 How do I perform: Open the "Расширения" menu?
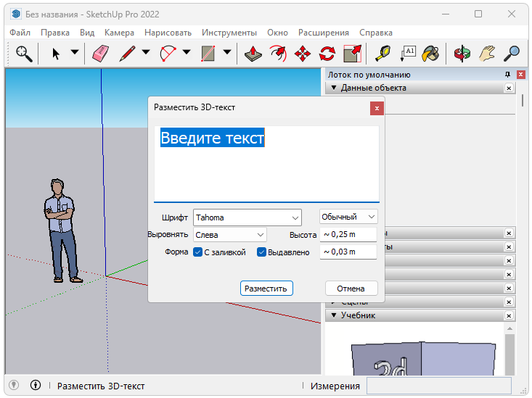[323, 33]
